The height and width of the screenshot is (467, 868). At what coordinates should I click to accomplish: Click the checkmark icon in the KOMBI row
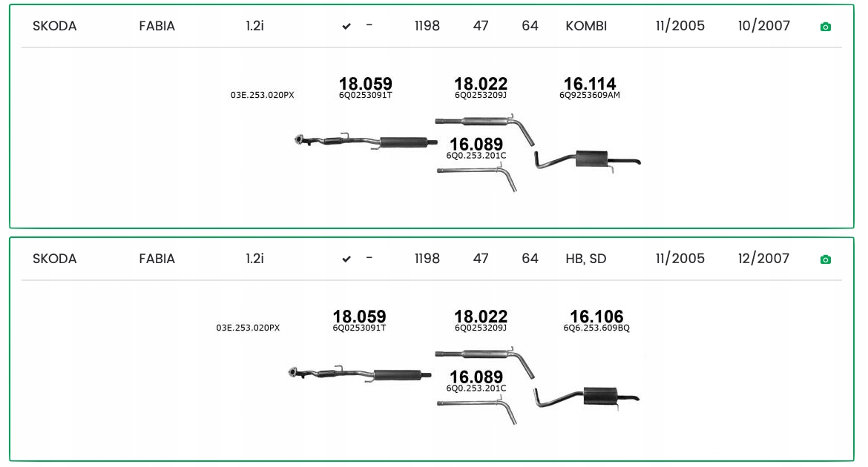coord(346,27)
